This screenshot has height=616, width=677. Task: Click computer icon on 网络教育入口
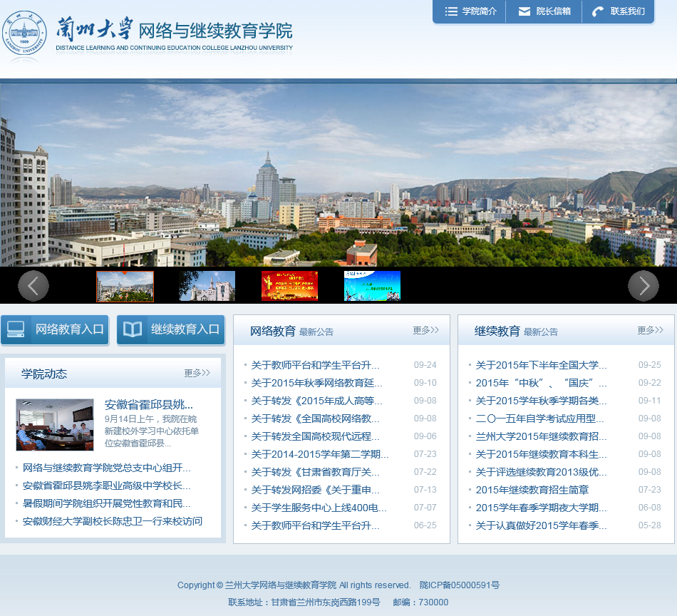(x=16, y=329)
